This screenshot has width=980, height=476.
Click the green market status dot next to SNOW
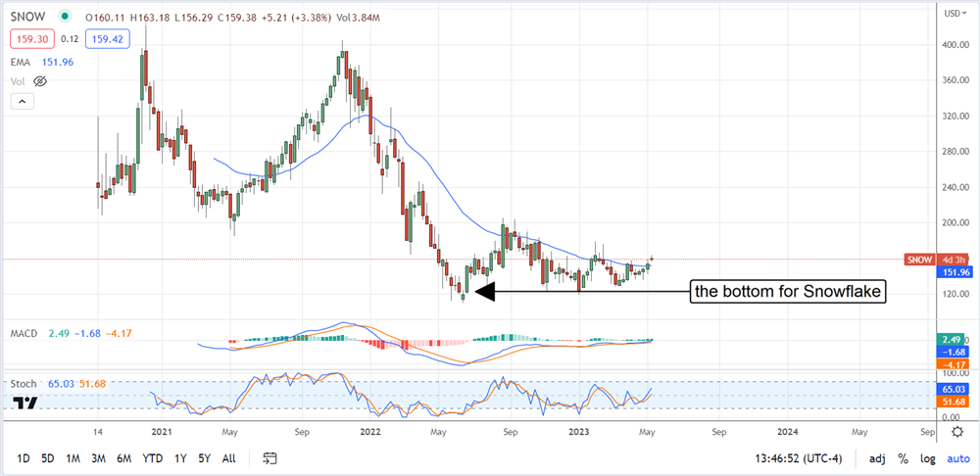coord(65,17)
